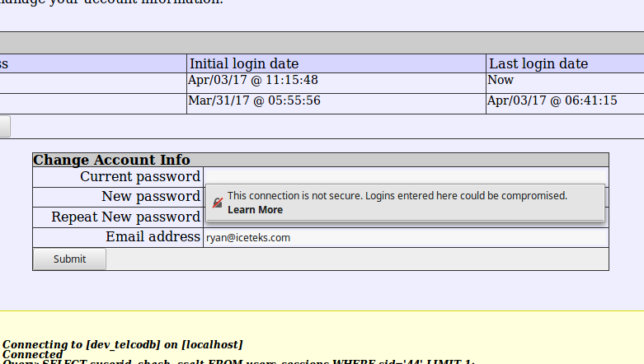Click the Current password input field
This screenshot has width=644, height=364.
pyautogui.click(x=406, y=176)
